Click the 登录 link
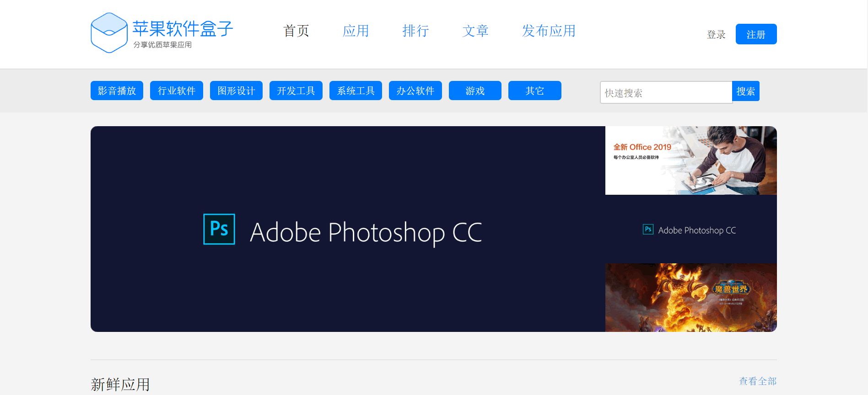This screenshot has height=395, width=868. [716, 35]
